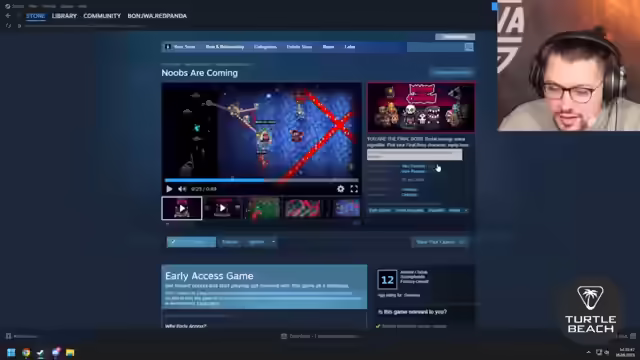Select the red-green screenshot thumbnail
This screenshot has width=640, height=360.
[x=303, y=208]
